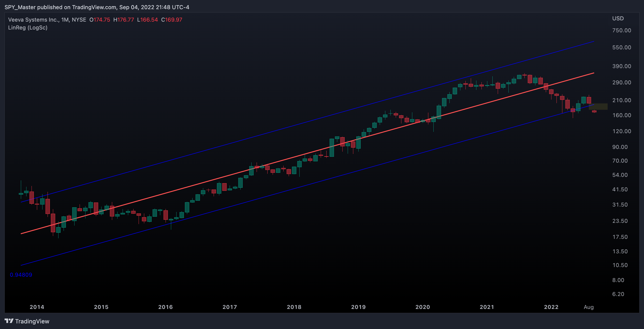Viewport: 644px width, 329px height.
Task: Click the close value C169.97
Action: click(x=172, y=20)
